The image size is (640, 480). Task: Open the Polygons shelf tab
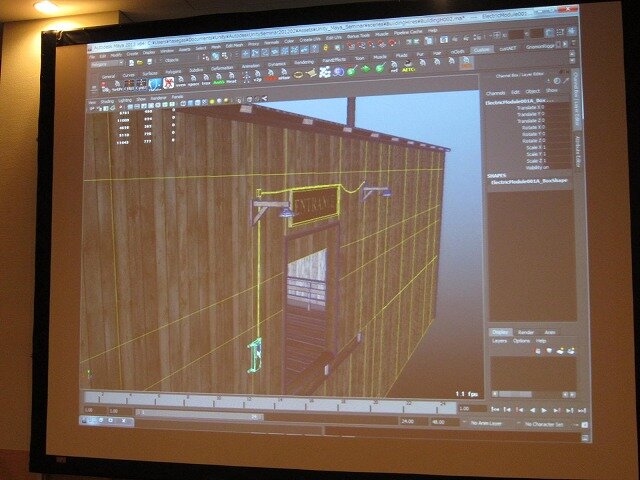tap(173, 71)
